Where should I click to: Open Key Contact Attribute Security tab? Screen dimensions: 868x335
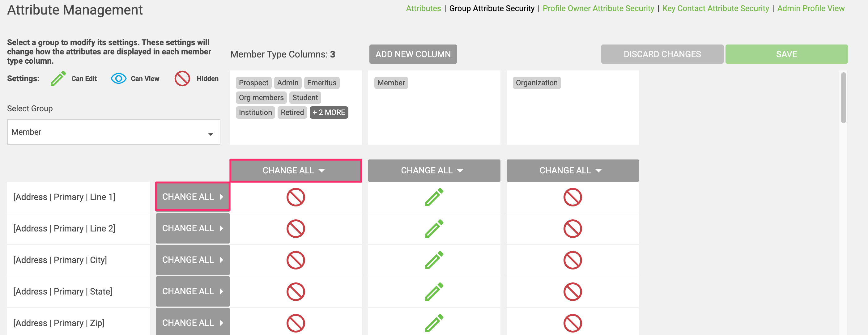(x=715, y=8)
